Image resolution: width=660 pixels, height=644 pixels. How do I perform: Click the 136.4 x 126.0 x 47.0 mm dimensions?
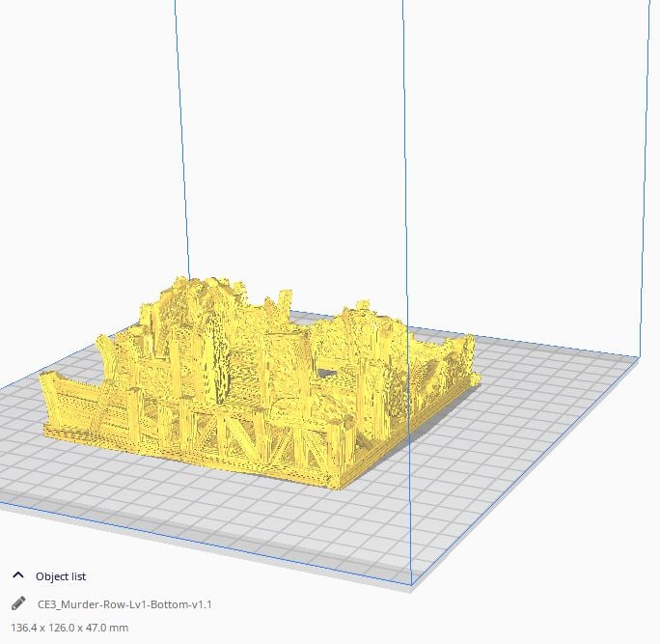pos(69,628)
